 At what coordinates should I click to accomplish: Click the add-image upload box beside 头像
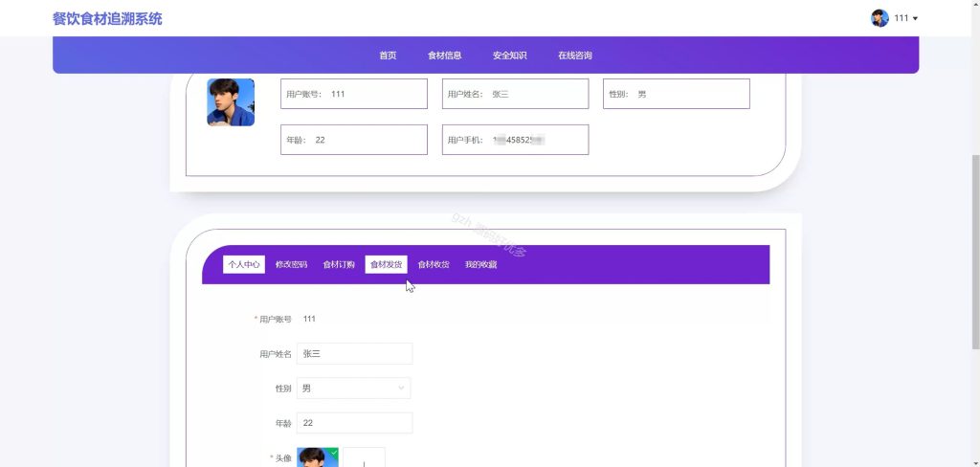[x=364, y=457]
